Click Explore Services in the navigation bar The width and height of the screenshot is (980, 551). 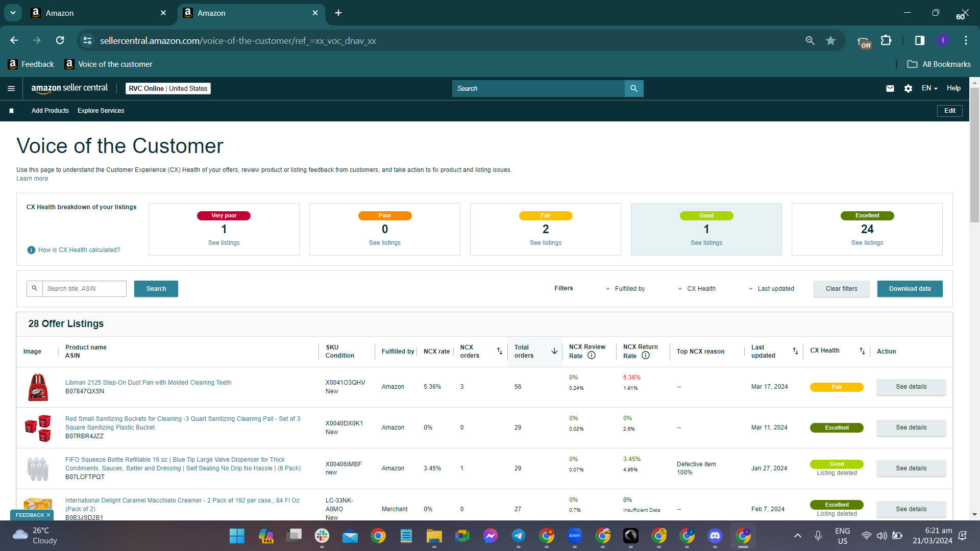(x=101, y=111)
